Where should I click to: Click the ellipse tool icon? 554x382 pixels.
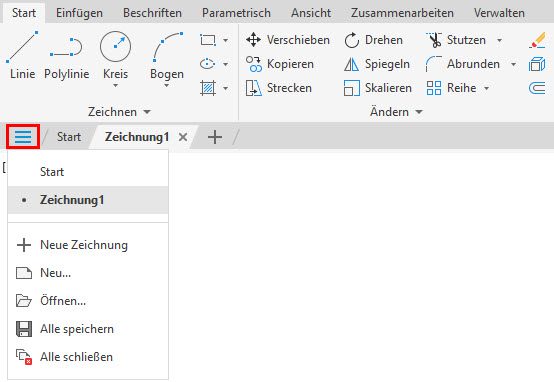208,64
